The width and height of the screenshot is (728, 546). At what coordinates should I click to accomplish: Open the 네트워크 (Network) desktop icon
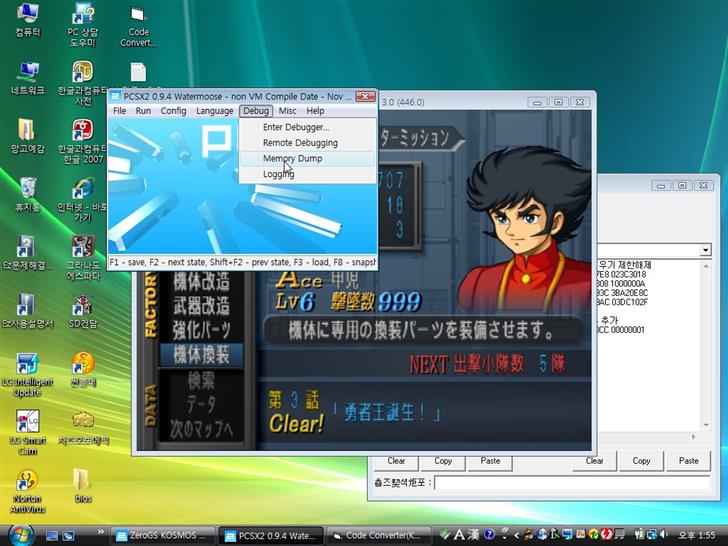click(x=28, y=78)
